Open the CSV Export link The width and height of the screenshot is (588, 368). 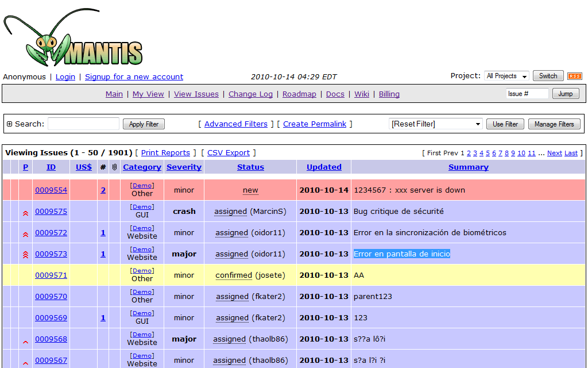[x=229, y=153]
